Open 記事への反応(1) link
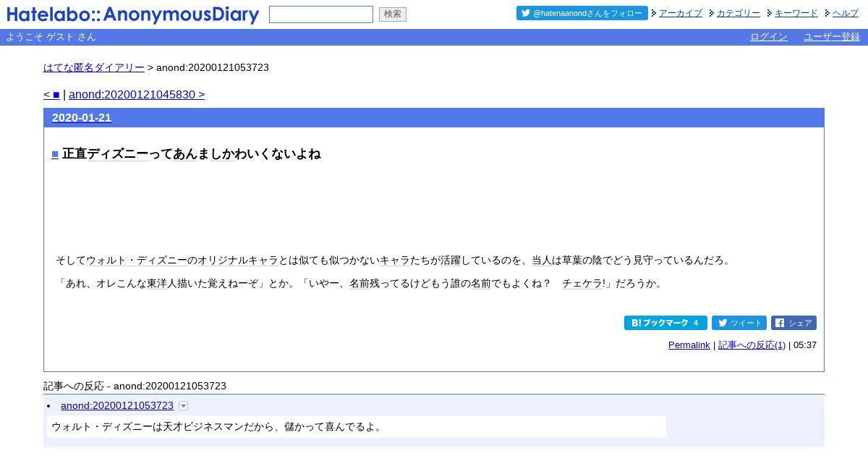This screenshot has height=456, width=868. coord(752,345)
